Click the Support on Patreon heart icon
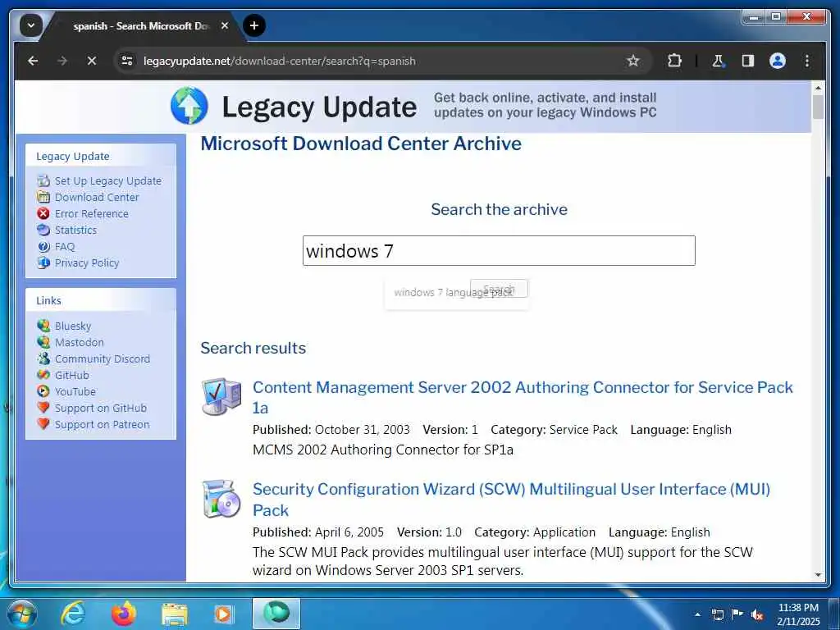This screenshot has height=630, width=840. pyautogui.click(x=43, y=424)
